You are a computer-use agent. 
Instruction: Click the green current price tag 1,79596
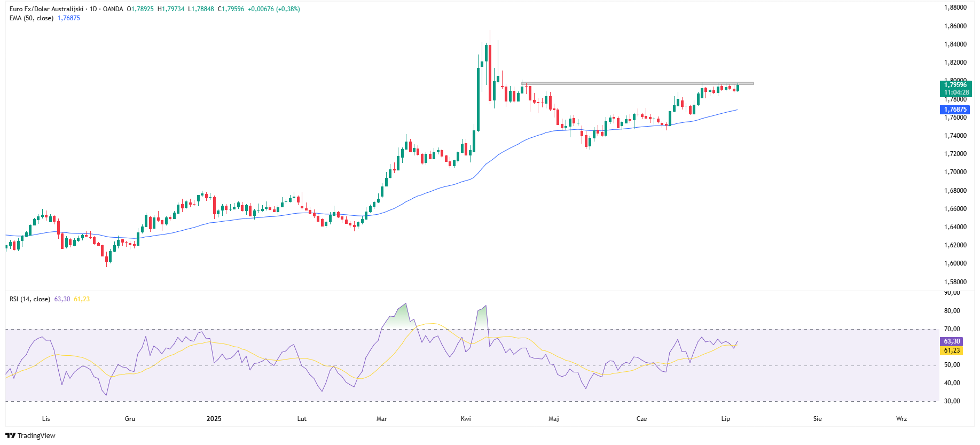955,85
